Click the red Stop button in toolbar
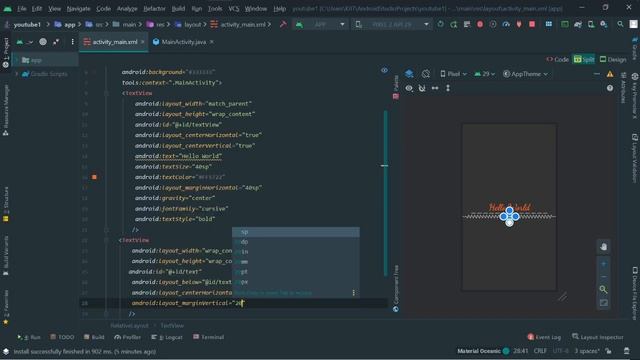This screenshot has width=640, height=360. tap(532, 24)
